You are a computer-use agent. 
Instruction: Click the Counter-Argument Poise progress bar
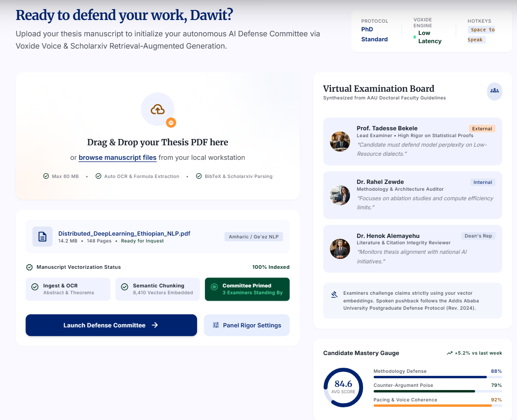click(x=437, y=391)
